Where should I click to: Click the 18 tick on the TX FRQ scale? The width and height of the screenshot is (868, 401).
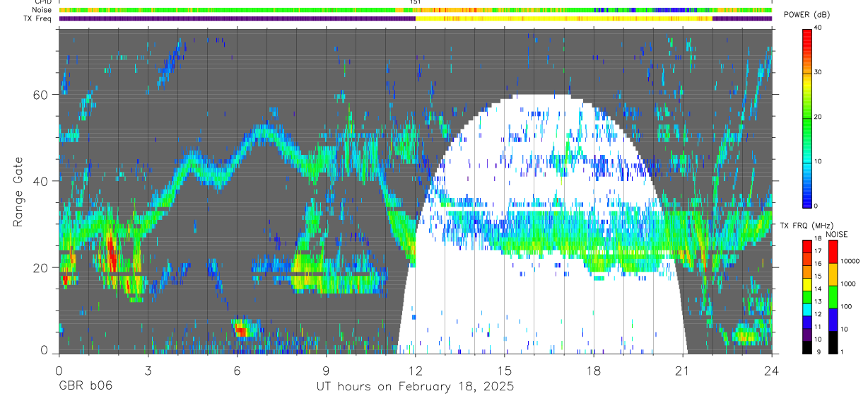[819, 239]
